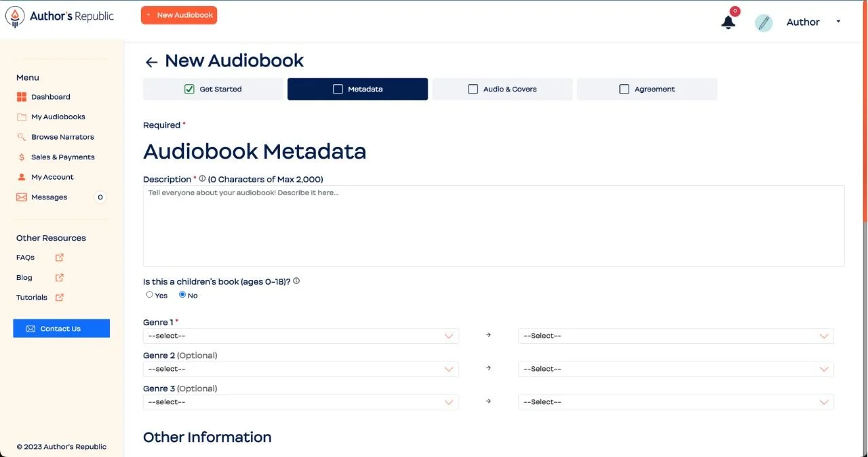868x457 pixels.
Task: Switch to the Audio & Covers tab
Action: click(x=502, y=89)
